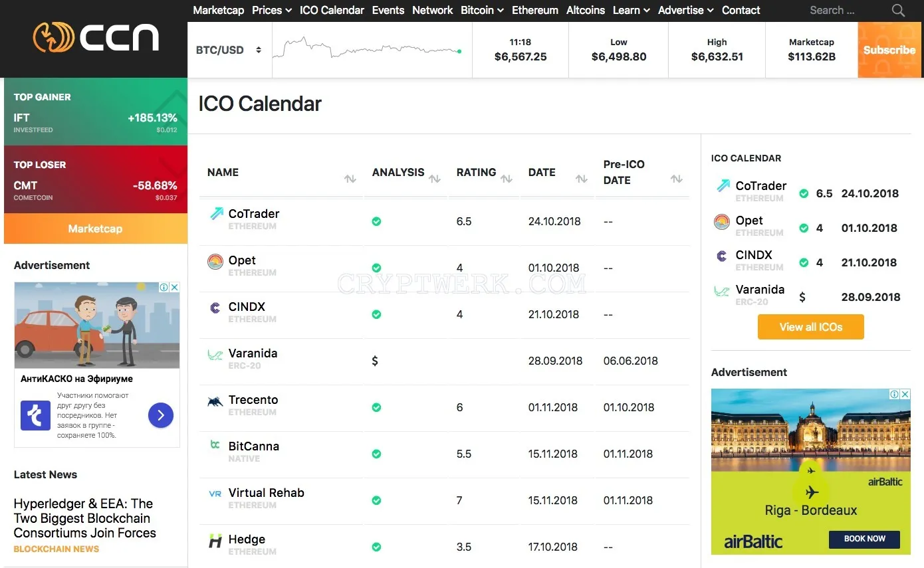924x568 pixels.
Task: Expand the Learn menu
Action: [632, 10]
